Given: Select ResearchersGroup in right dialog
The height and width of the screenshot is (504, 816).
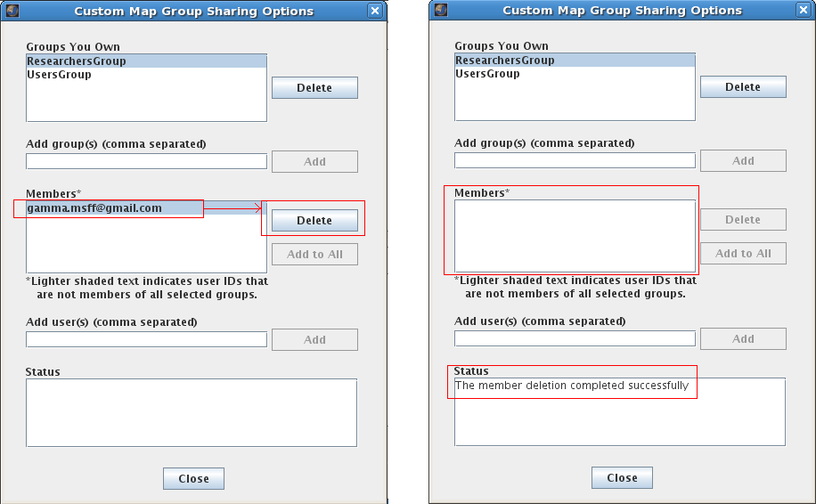Looking at the screenshot, I should 575,61.
